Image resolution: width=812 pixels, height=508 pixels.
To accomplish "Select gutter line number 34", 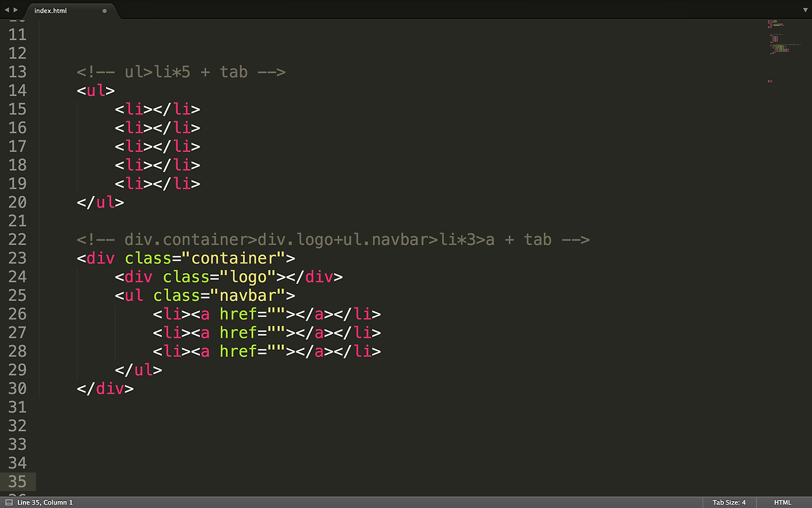I will 18,463.
